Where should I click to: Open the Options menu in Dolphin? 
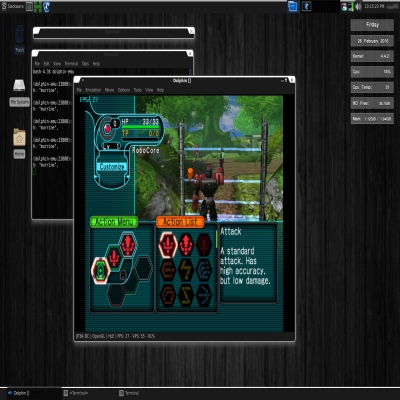click(124, 90)
